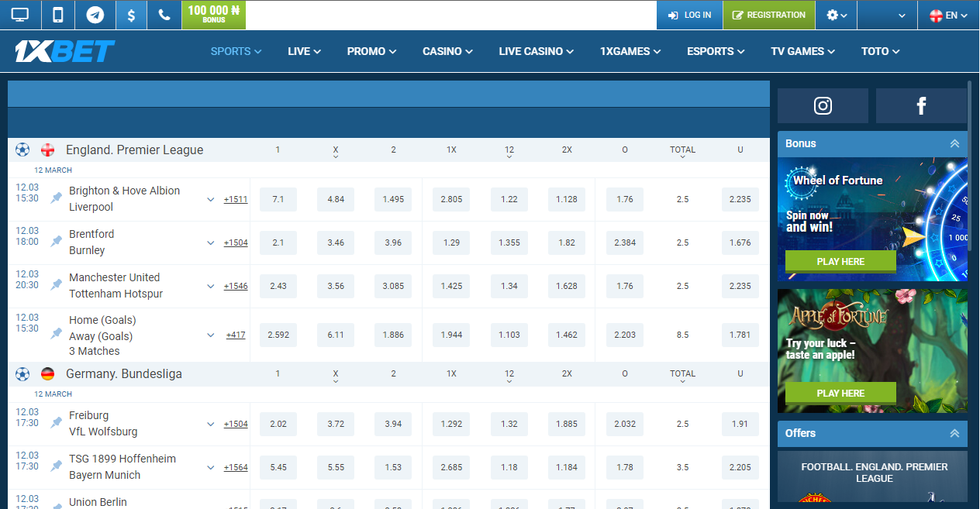The image size is (980, 509).
Task: Expand the Brentford vs Burnley match markets
Action: pos(210,242)
